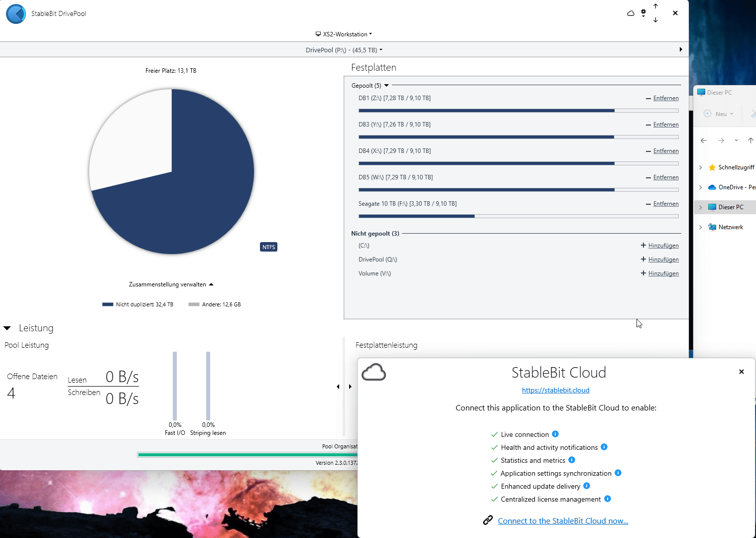Viewport: 756px width, 538px height.
Task: Add drive (C:\) via Hinzufügen
Action: 663,246
